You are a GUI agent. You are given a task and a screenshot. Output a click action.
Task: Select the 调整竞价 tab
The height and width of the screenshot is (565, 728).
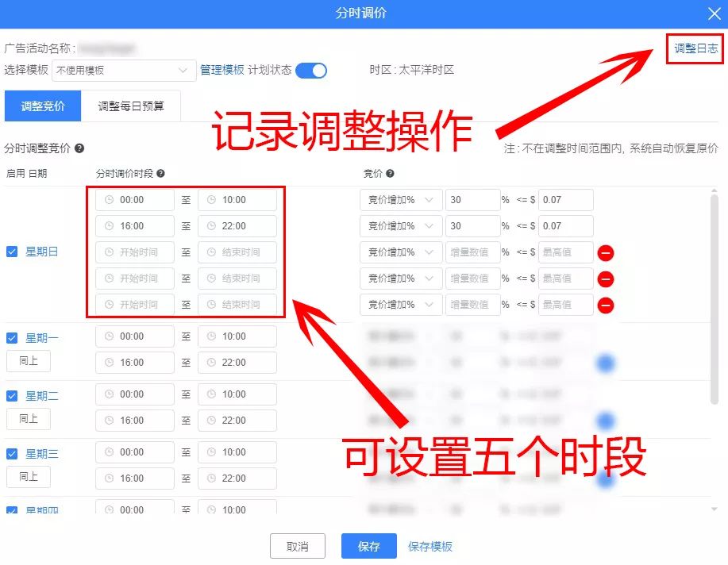[x=43, y=105]
